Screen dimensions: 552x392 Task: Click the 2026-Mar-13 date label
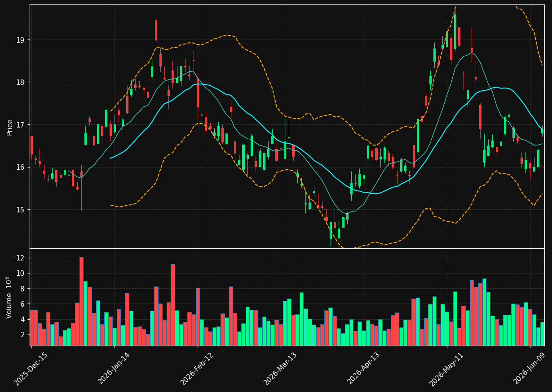(x=280, y=369)
